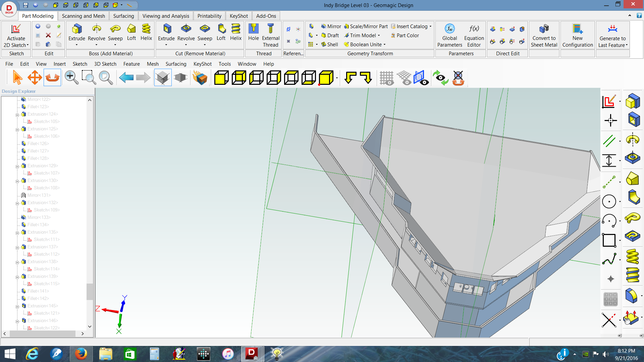Screen dimensions: 644x362
Task: Collapse Extrusion<145> tree node
Action: click(x=17, y=306)
